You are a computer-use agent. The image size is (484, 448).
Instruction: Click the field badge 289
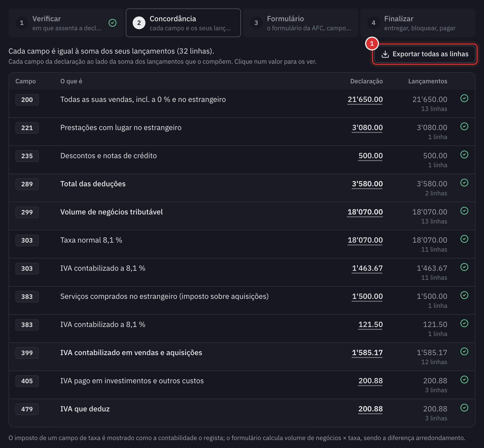[x=27, y=184]
